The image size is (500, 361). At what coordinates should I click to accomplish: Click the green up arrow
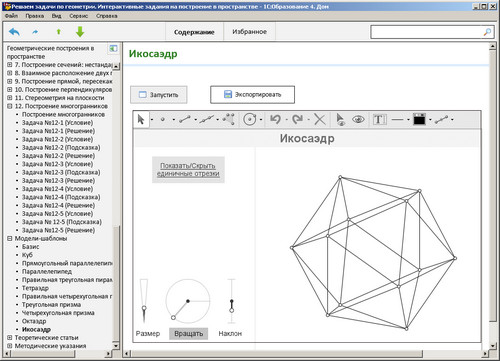[59, 32]
